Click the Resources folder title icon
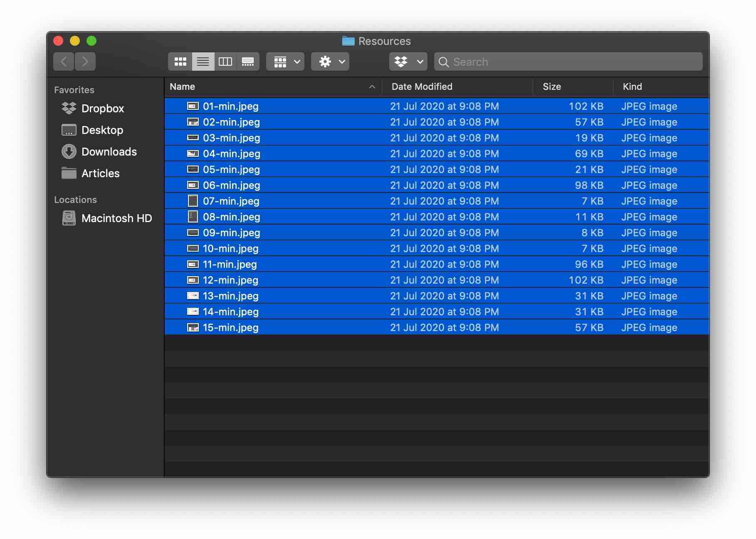This screenshot has height=539, width=756. tap(348, 41)
